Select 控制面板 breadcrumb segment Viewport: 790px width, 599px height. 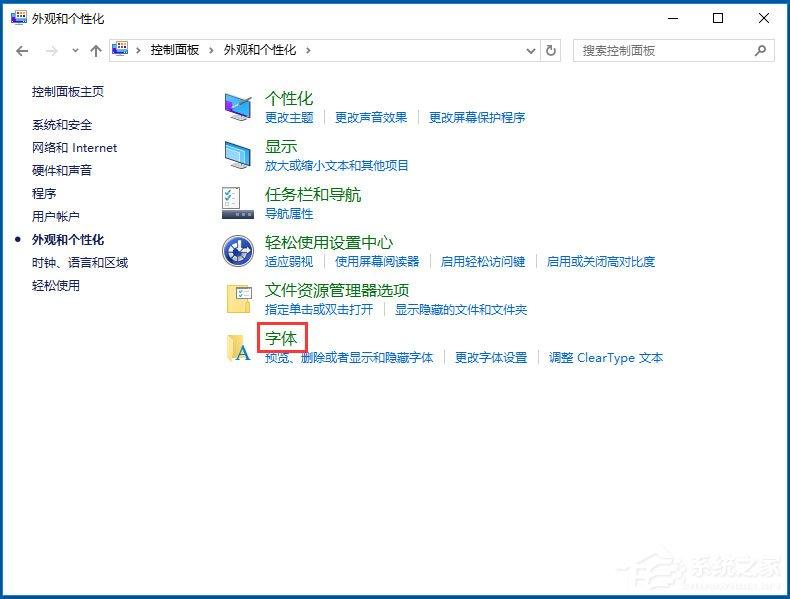click(174, 50)
